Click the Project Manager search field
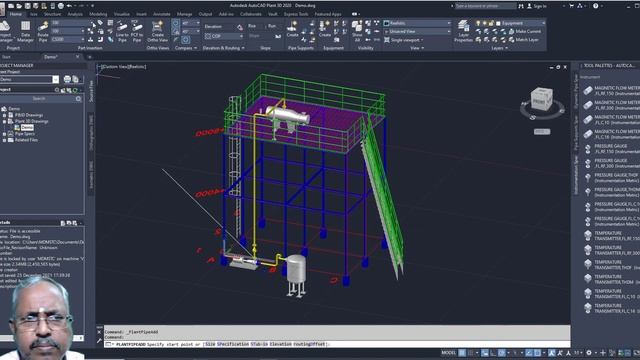Image resolution: width=640 pixels, height=360 pixels. pyautogui.click(x=39, y=99)
